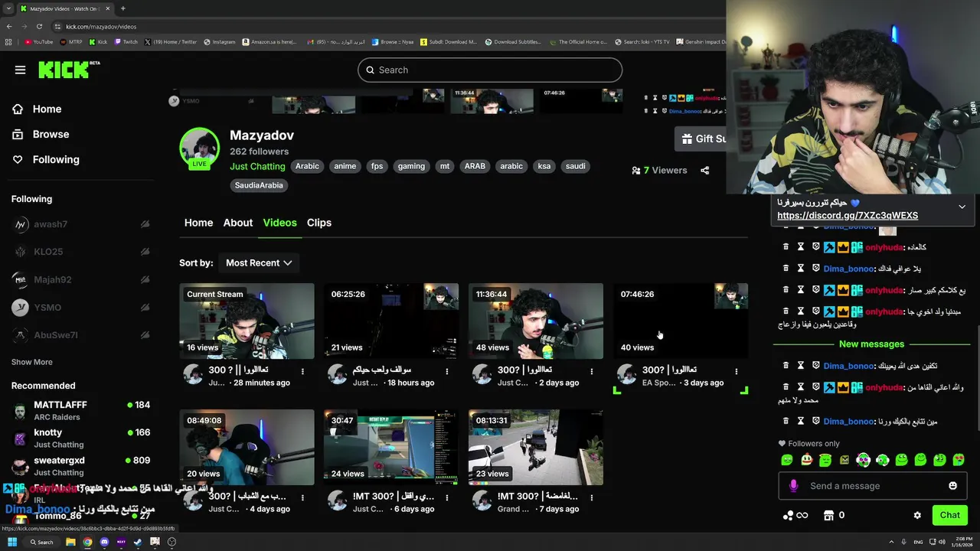This screenshot has width=980, height=551.
Task: Click the purple microphone icon in the message box
Action: (793, 486)
